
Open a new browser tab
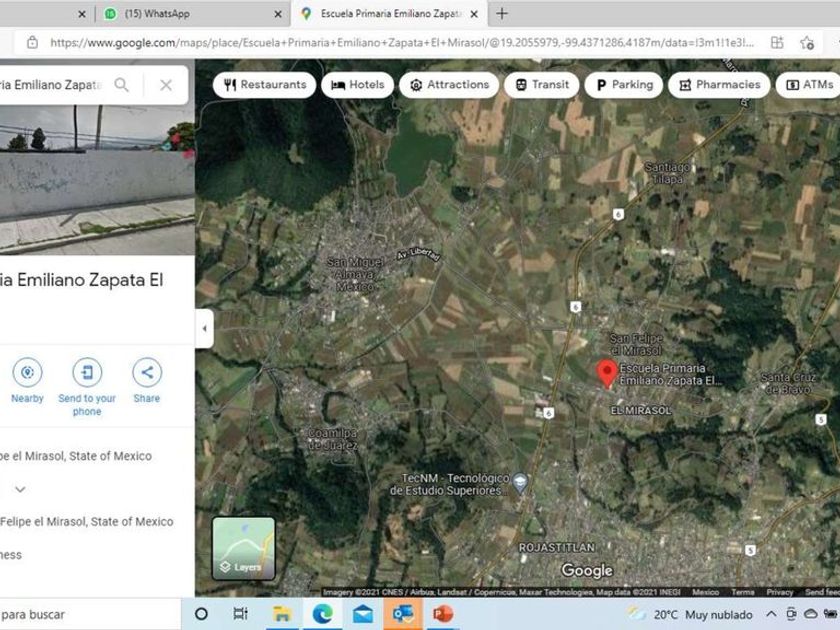pyautogui.click(x=502, y=14)
